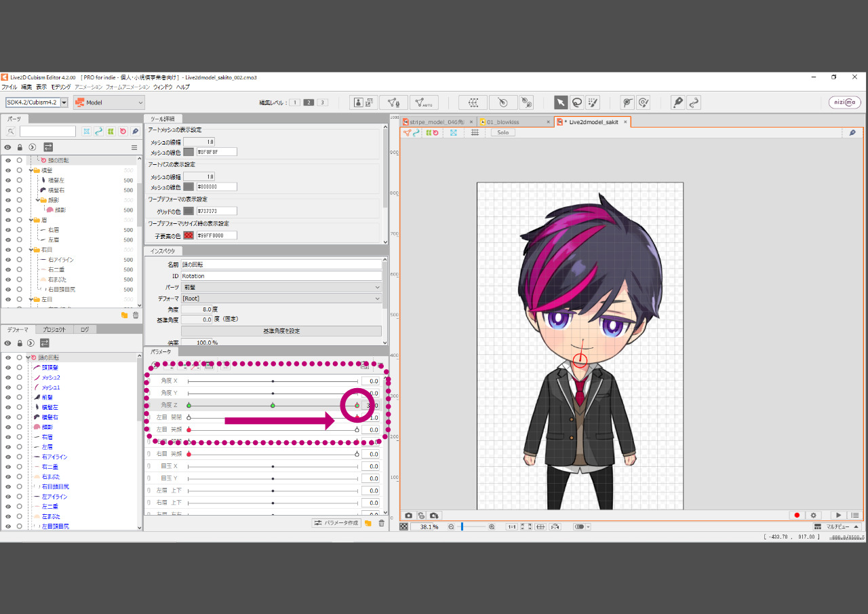Click the warp deformer creation tool

(x=473, y=102)
